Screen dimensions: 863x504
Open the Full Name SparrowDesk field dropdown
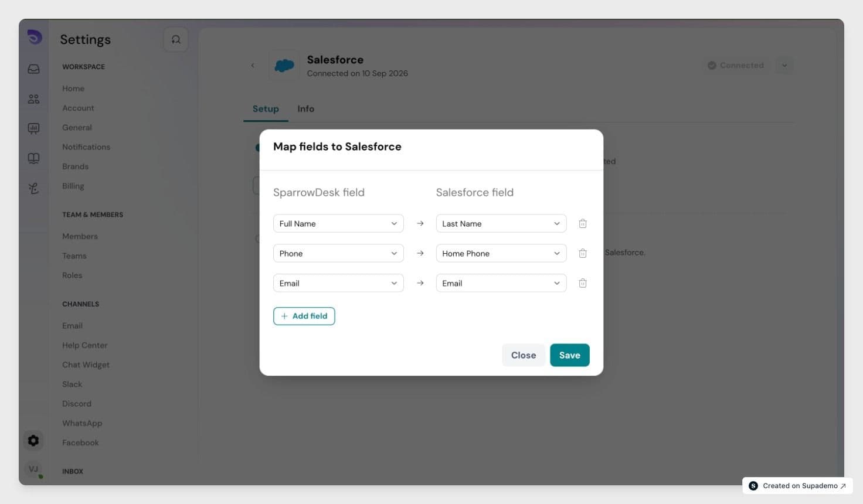(338, 223)
